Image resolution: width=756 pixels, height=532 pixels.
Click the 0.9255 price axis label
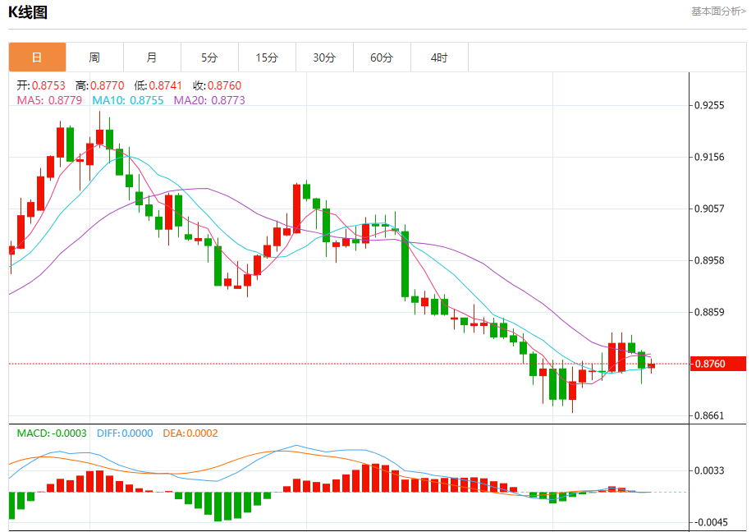click(x=708, y=106)
